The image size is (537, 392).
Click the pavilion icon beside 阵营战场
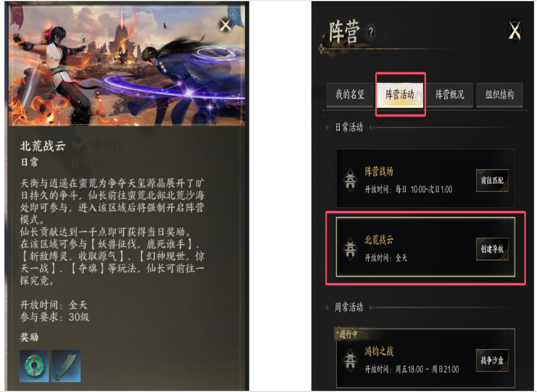[350, 180]
